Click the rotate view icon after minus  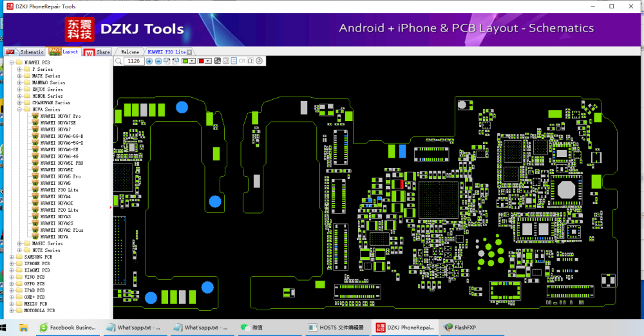point(167,61)
